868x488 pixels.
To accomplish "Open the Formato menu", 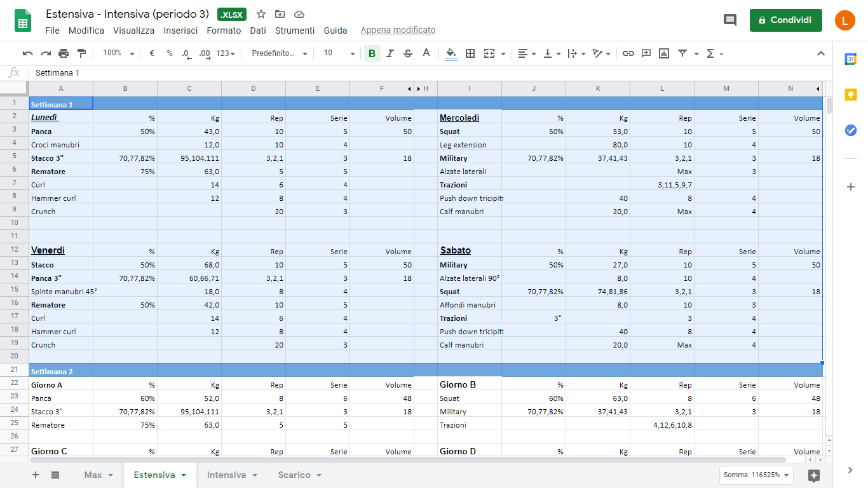I will (224, 30).
